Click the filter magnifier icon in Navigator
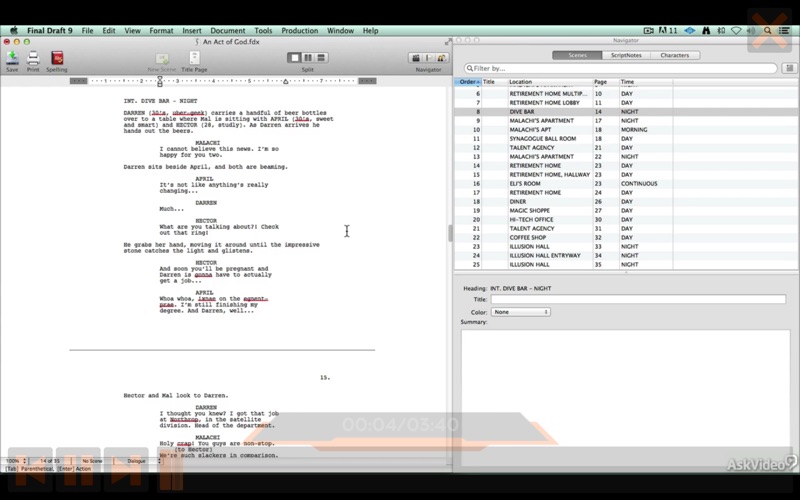 pos(469,68)
